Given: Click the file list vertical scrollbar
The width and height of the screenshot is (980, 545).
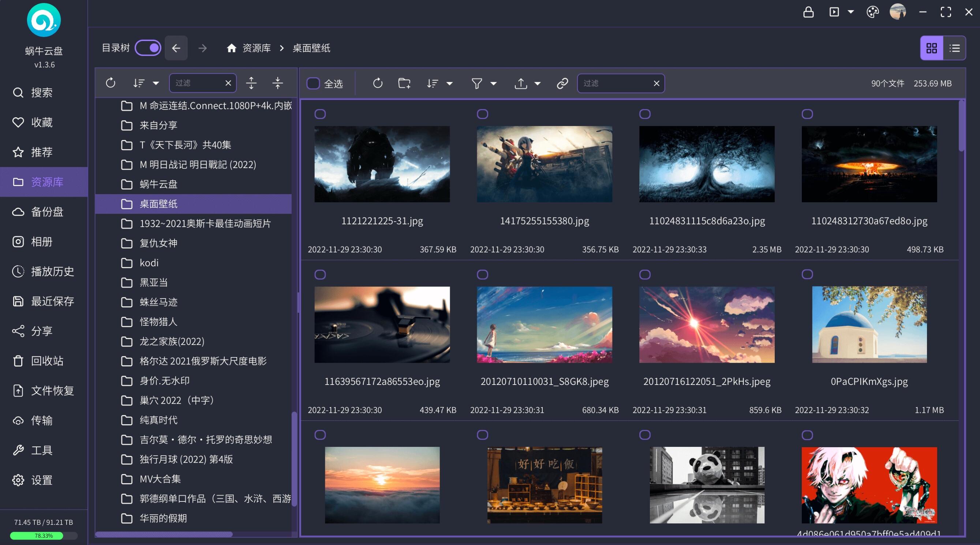Looking at the screenshot, I should point(961,126).
